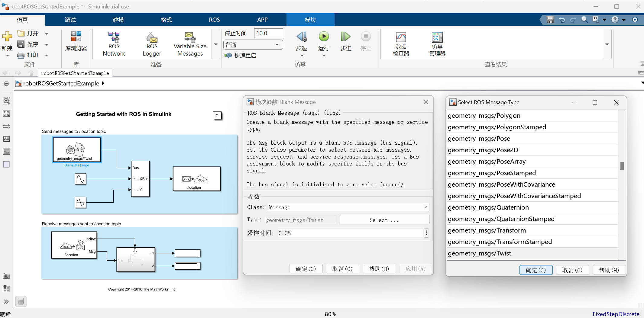This screenshot has height=318, width=644.
Task: Open the Library Browser (库浏览器)
Action: [76, 41]
